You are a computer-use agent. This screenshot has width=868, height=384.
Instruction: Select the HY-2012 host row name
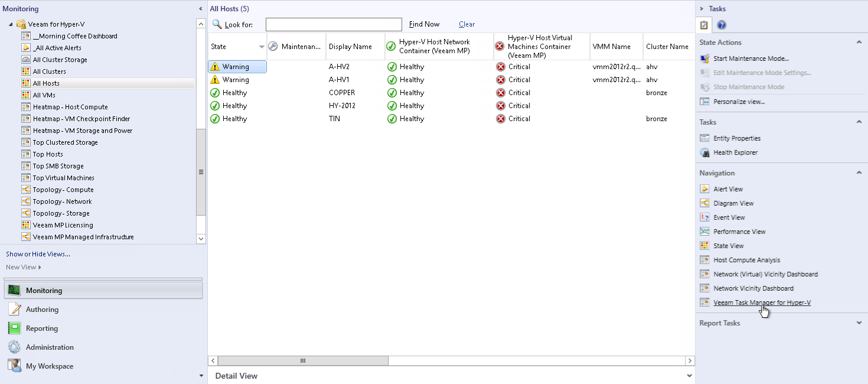[x=342, y=106]
